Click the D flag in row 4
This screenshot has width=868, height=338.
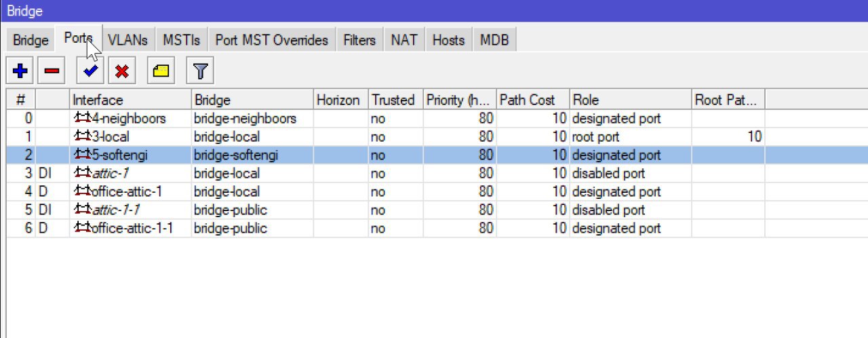tap(43, 191)
